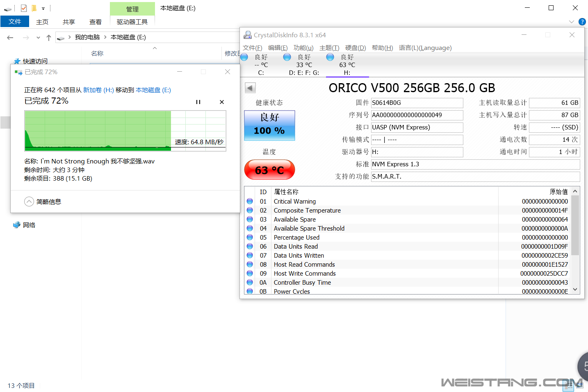The width and height of the screenshot is (588, 392).
Task: Click the 主机写入量总计 87 GB field
Action: (x=554, y=115)
